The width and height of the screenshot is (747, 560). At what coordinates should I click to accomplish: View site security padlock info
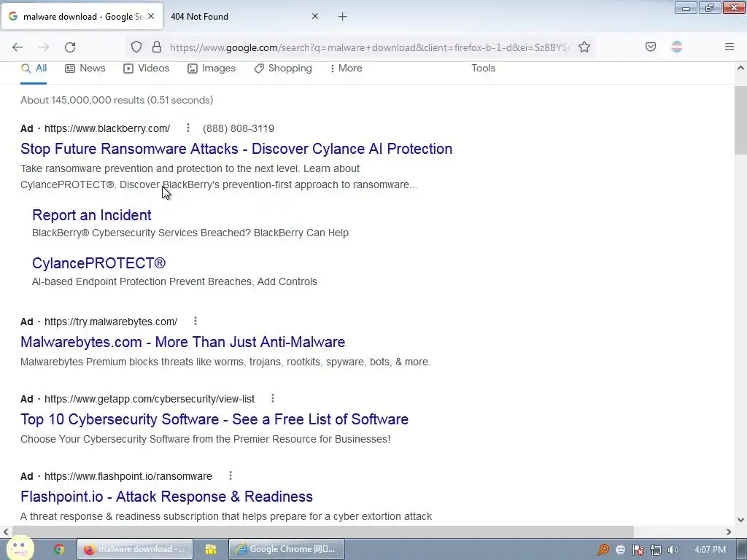click(x=157, y=47)
